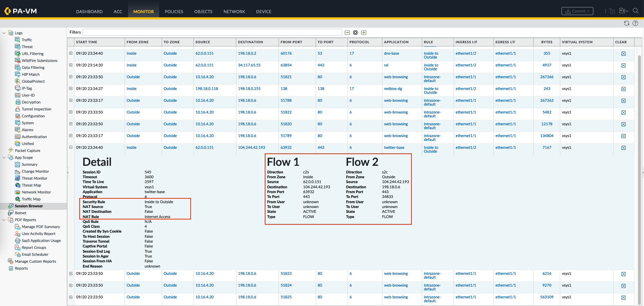This screenshot has width=644, height=306.
Task: Clear the dns-base session row
Action: point(623,54)
